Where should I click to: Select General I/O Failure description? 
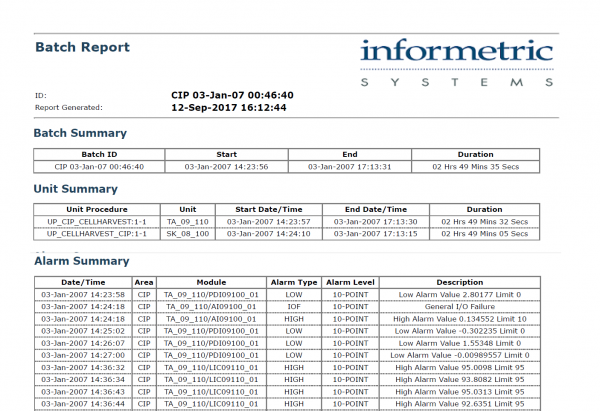coord(460,307)
